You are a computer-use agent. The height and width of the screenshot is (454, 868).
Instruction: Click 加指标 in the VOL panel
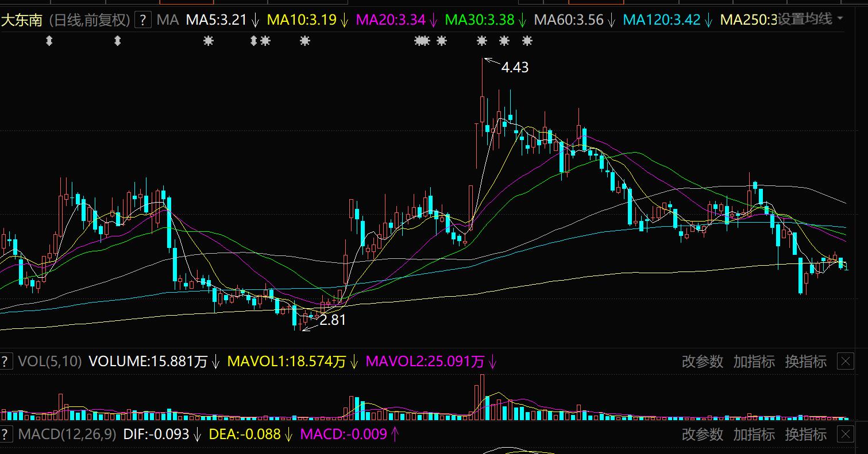point(754,362)
